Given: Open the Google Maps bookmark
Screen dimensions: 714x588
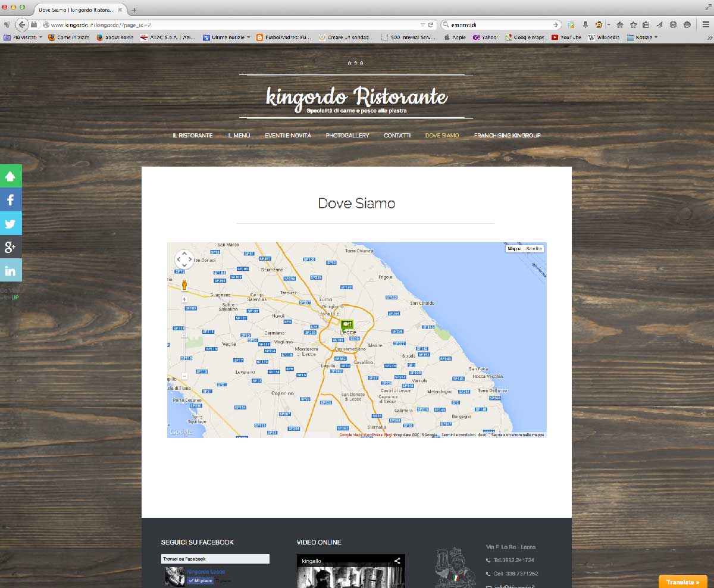Looking at the screenshot, I should (524, 37).
